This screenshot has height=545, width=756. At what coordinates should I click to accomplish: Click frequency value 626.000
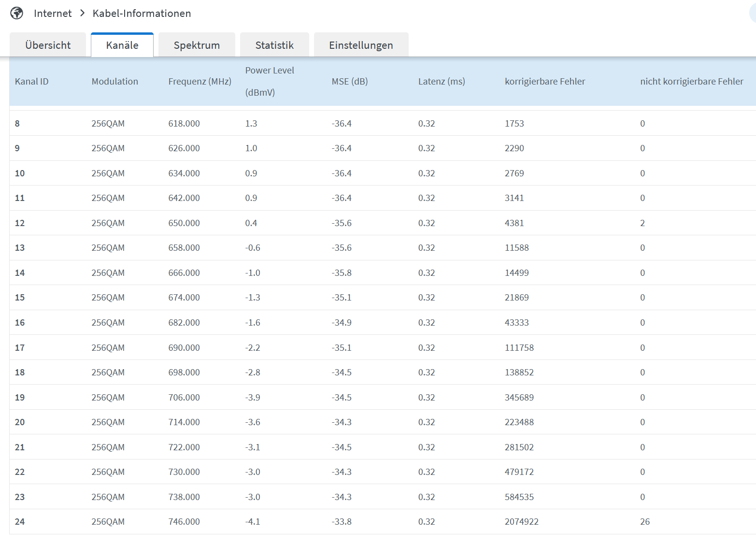point(184,148)
